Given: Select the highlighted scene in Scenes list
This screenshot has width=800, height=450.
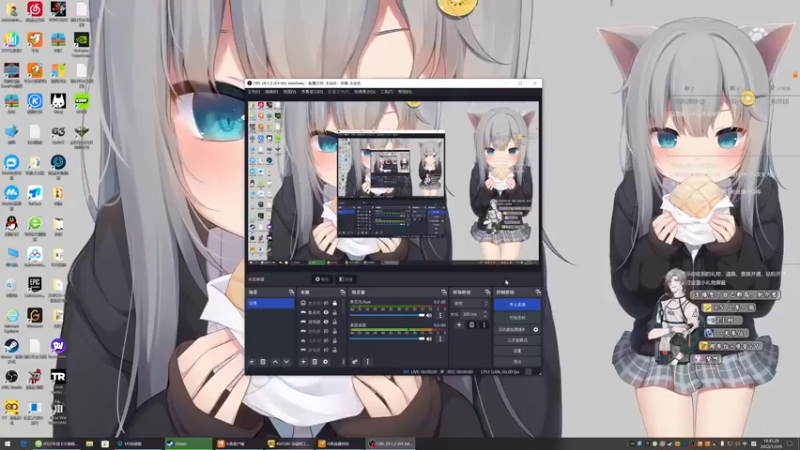Looking at the screenshot, I should pyautogui.click(x=270, y=303).
